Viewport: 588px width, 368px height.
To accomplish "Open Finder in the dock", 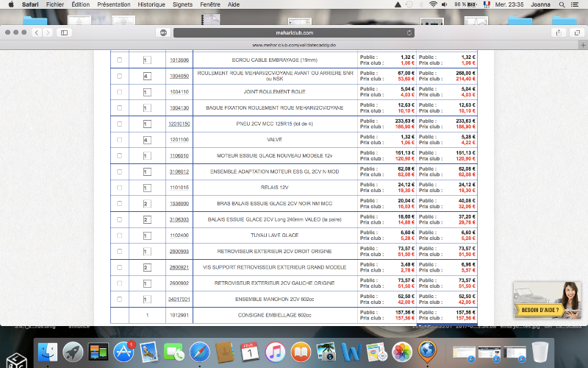I will (47, 352).
